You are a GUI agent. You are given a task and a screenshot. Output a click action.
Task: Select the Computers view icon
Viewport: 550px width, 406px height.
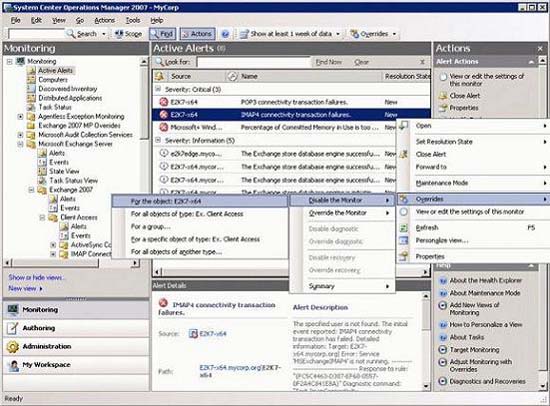(32, 80)
